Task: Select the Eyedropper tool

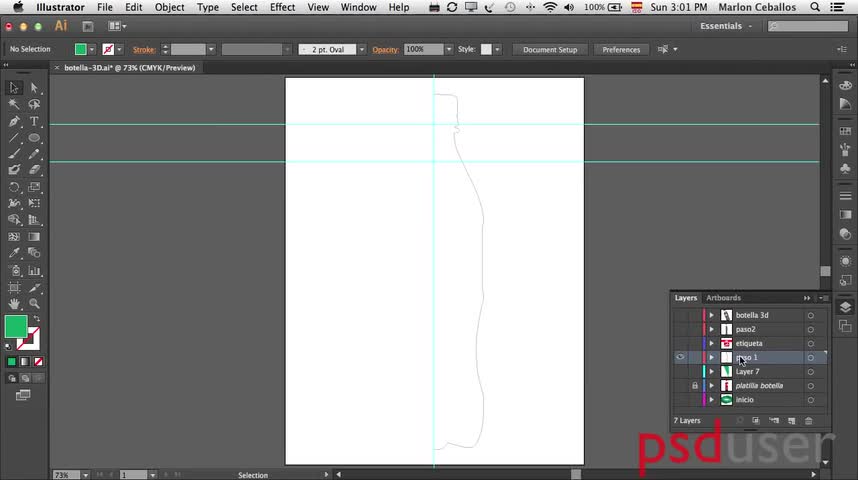Action: [14, 253]
